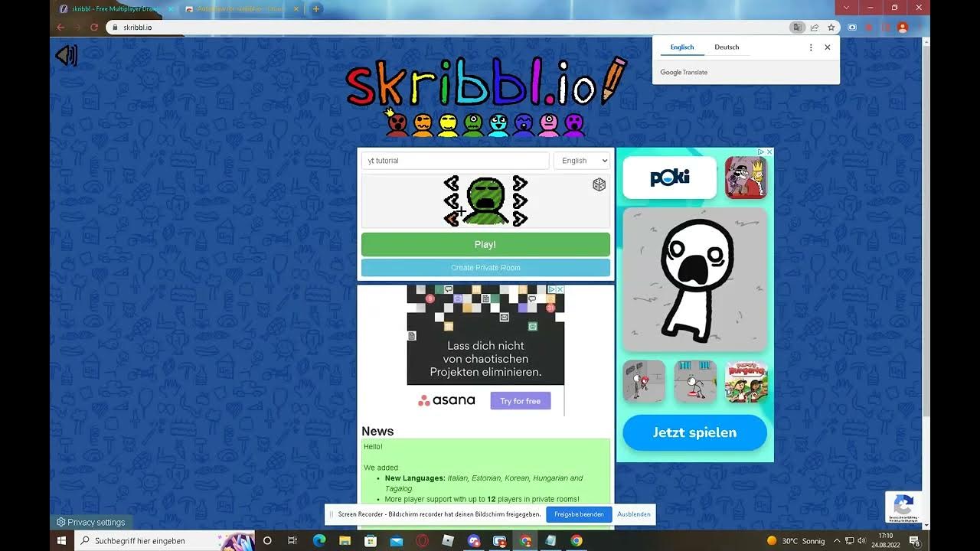Switch to the skribbl Free Multiplayer tab
The image size is (980, 551).
[x=113, y=9]
